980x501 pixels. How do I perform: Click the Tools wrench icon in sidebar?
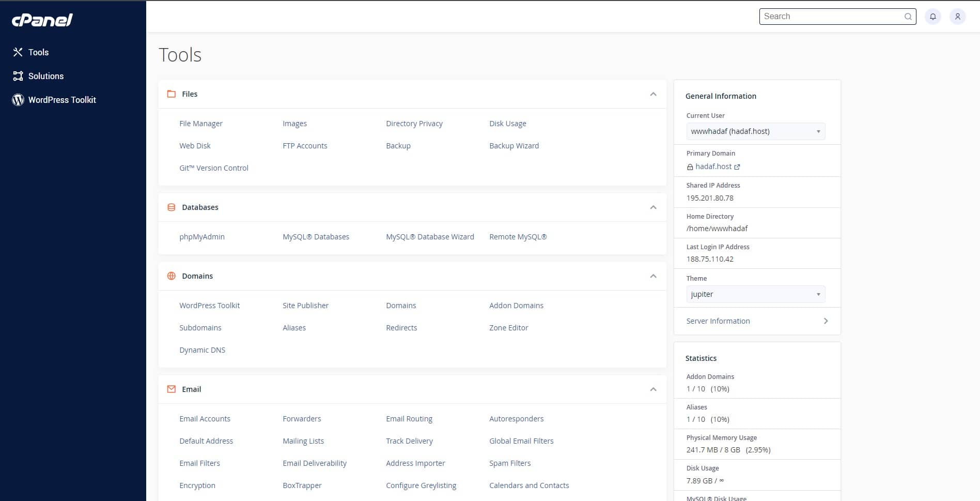point(18,52)
